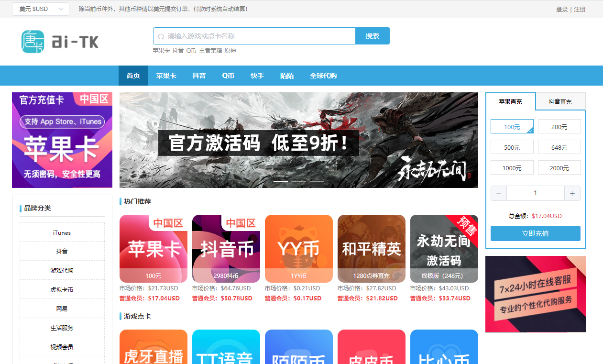Open the 比心币 game card tile
Screen dimensions: 603x364
[x=444, y=347]
